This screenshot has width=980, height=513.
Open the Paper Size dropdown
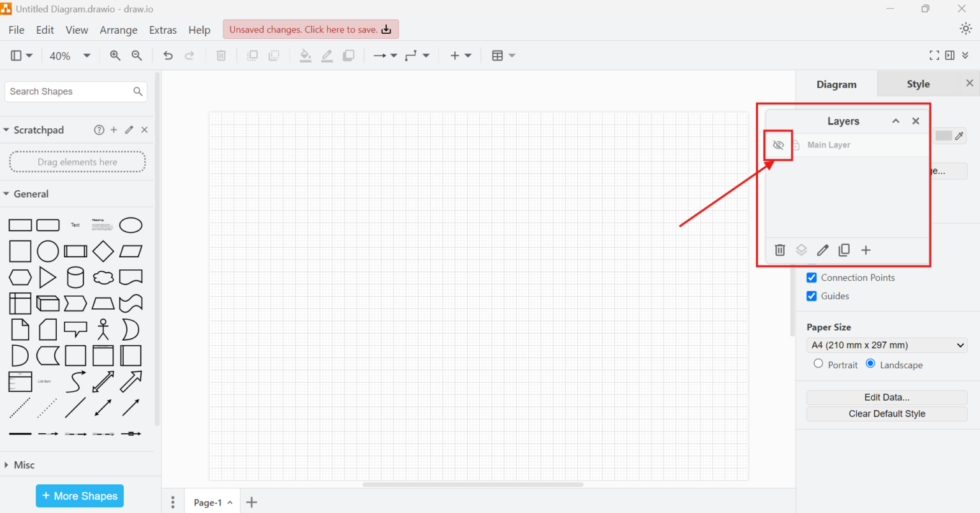click(887, 345)
